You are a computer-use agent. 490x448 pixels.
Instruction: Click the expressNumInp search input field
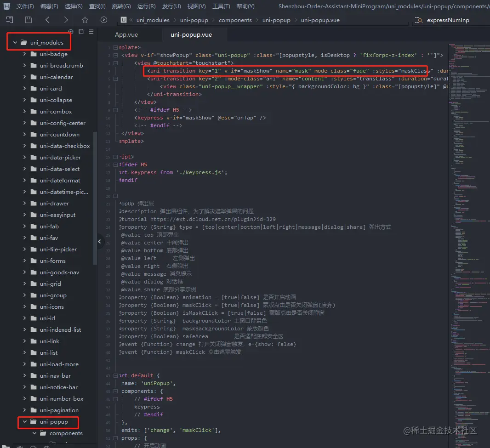tap(448, 20)
